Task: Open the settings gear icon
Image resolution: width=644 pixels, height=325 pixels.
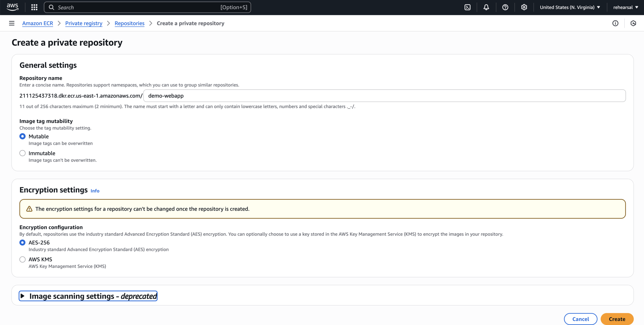Action: point(524,7)
